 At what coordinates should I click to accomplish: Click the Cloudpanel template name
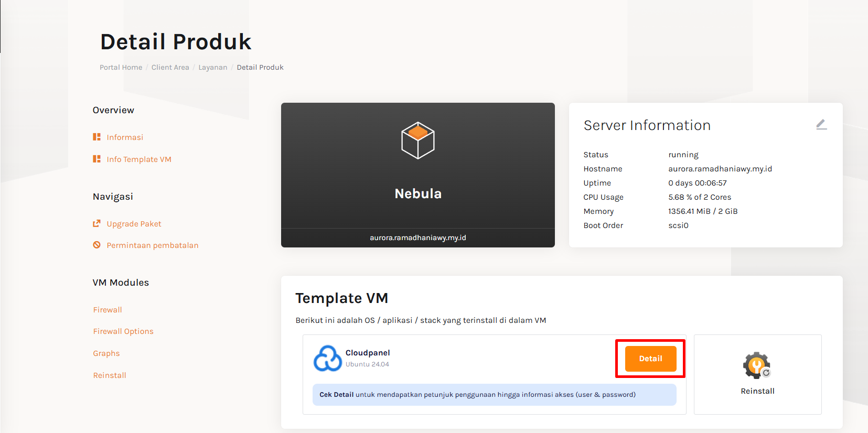click(x=368, y=353)
